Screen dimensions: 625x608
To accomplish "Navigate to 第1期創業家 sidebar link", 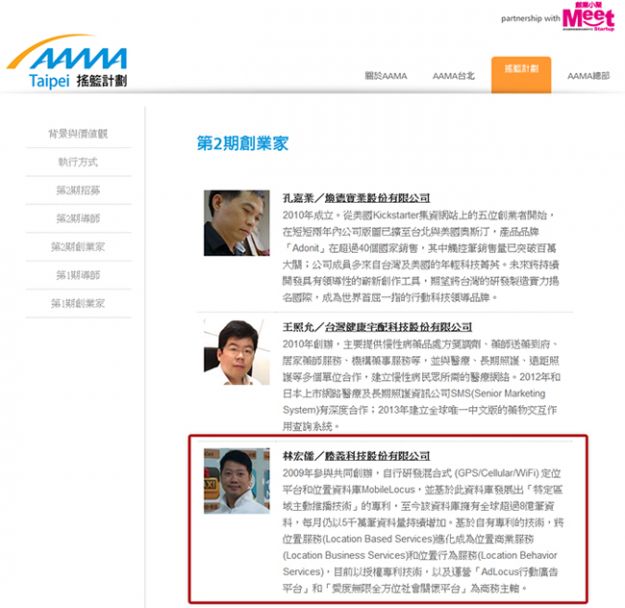I will coord(78,302).
